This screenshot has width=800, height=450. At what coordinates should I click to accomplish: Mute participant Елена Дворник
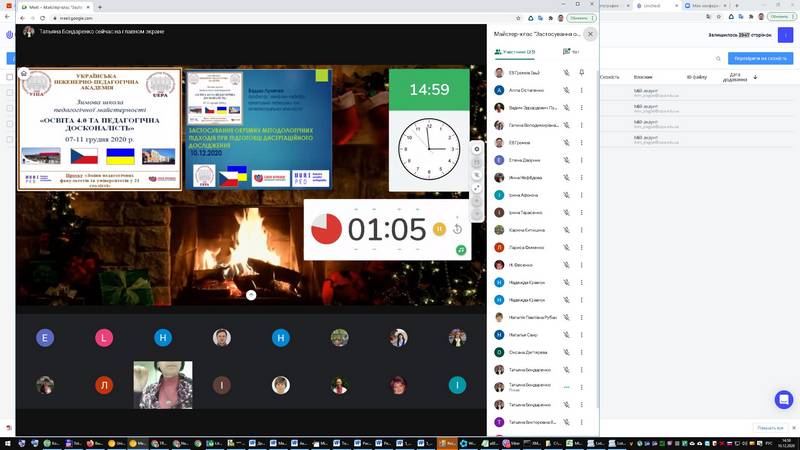tap(566, 160)
